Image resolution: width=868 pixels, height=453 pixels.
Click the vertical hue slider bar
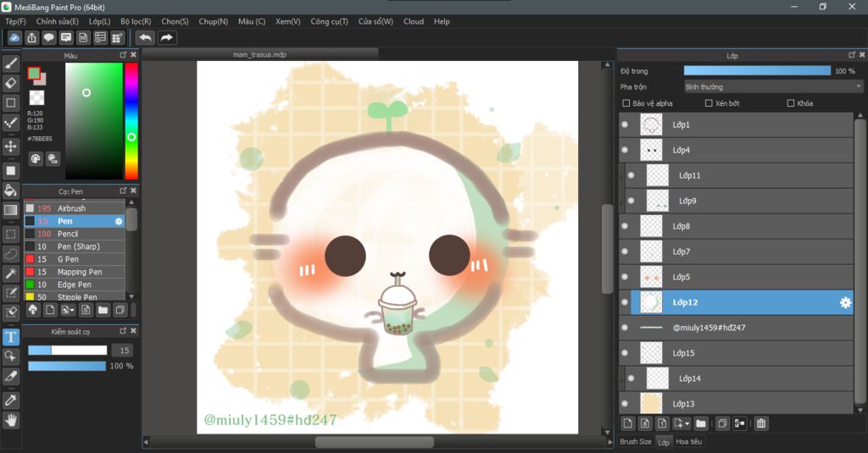pos(131,120)
